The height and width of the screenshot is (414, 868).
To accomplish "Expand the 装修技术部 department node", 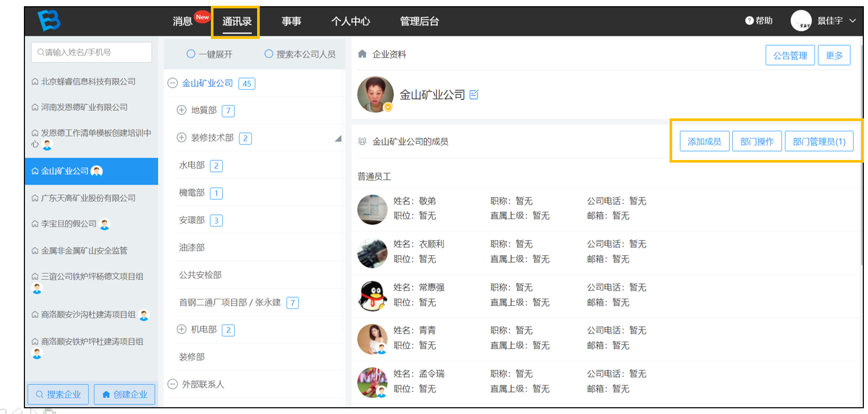I will (181, 138).
